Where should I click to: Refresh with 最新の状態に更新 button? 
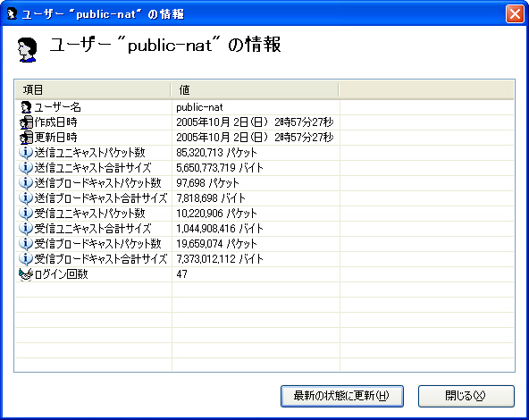coord(341,396)
